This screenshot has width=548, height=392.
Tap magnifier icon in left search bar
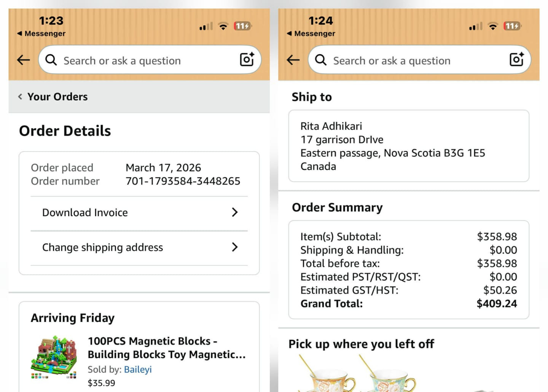[x=51, y=60]
